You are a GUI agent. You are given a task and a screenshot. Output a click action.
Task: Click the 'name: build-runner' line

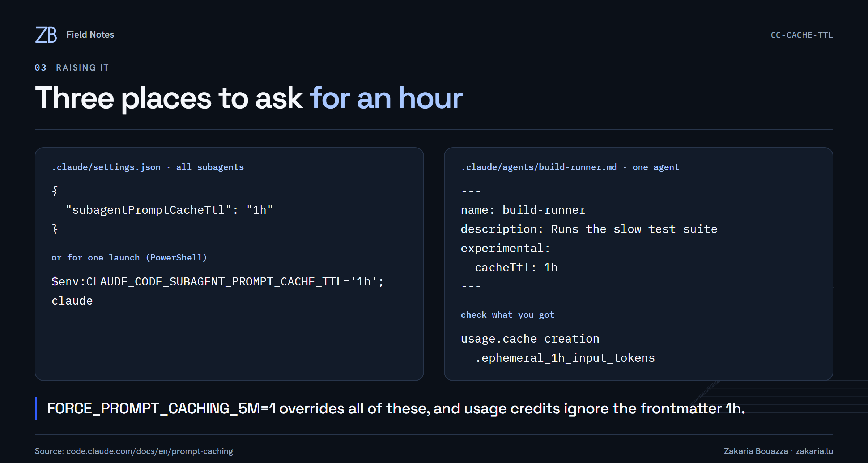click(523, 210)
